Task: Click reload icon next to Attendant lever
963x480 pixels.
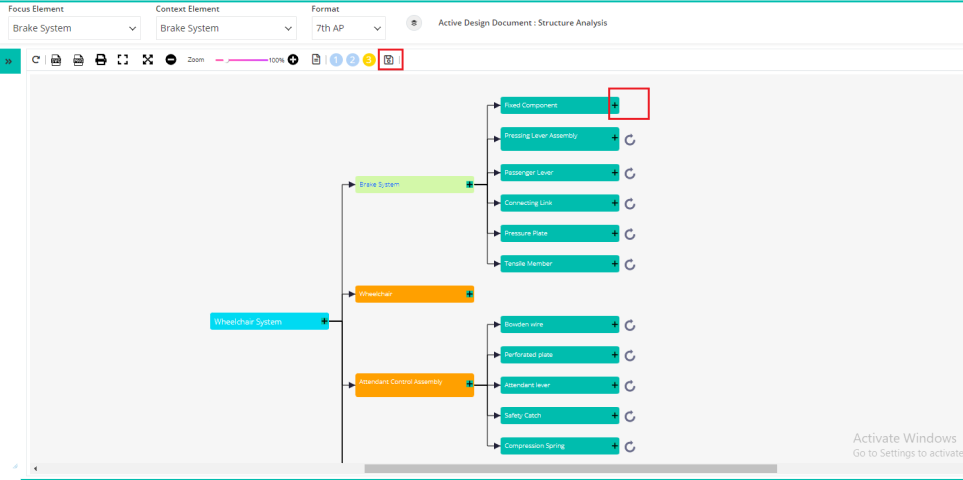Action: [630, 387]
